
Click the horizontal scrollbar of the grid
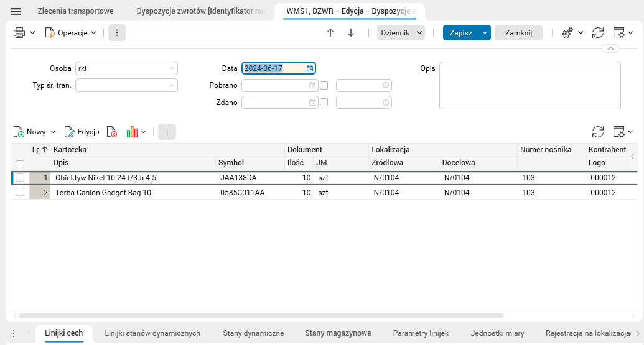point(261,316)
